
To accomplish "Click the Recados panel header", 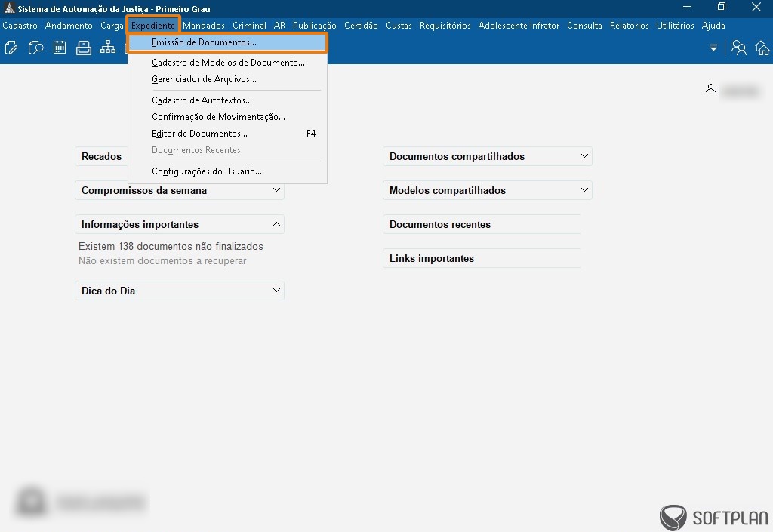I will 102,156.
